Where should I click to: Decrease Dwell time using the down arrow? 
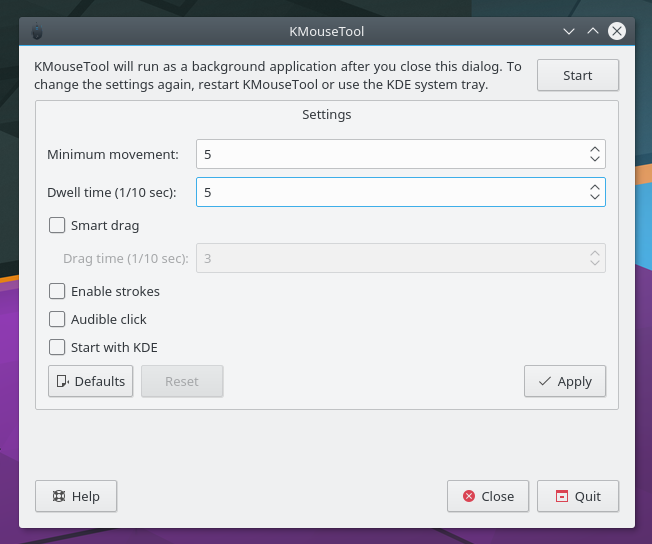point(595,197)
